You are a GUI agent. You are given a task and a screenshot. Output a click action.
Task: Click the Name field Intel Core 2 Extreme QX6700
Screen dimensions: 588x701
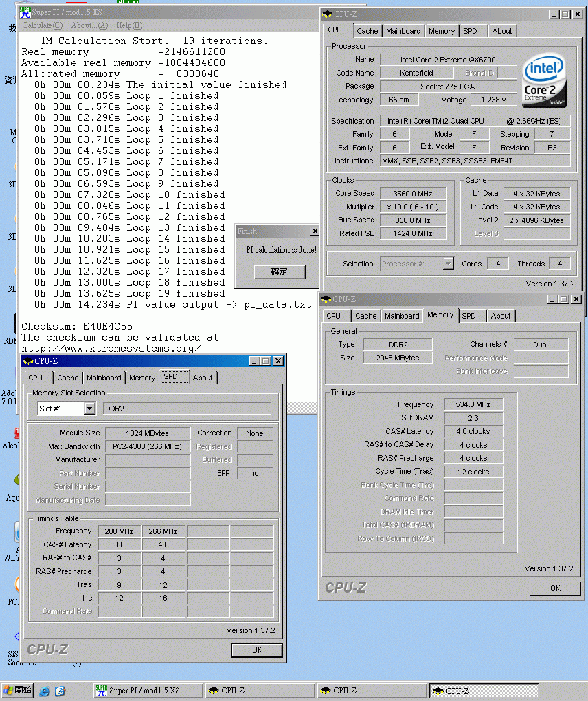tap(448, 60)
